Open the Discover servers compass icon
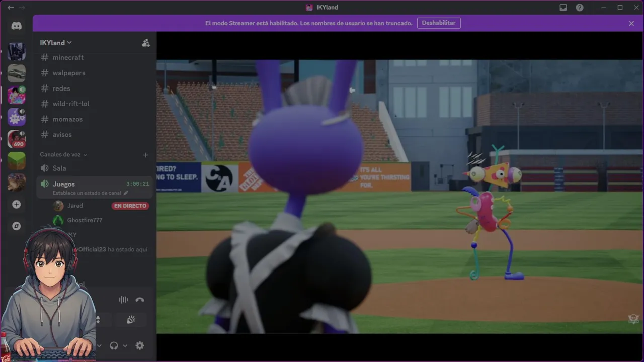Screen dimensions: 644x362 click(x=17, y=226)
